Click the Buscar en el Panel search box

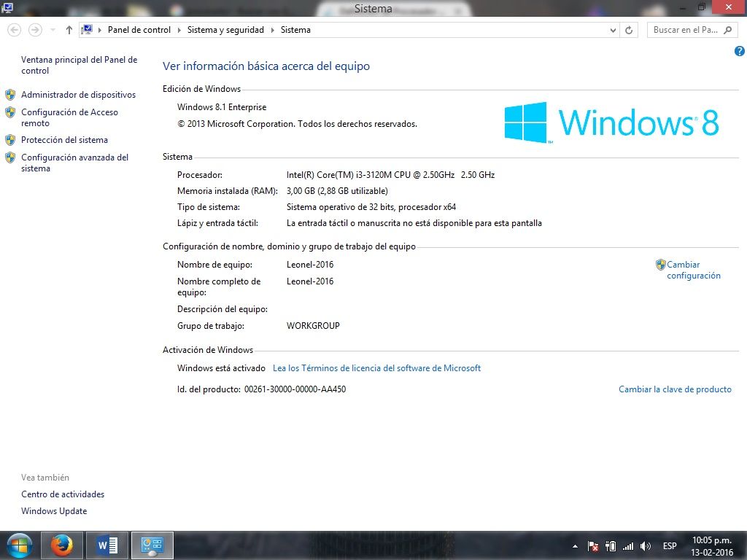pyautogui.click(x=684, y=30)
